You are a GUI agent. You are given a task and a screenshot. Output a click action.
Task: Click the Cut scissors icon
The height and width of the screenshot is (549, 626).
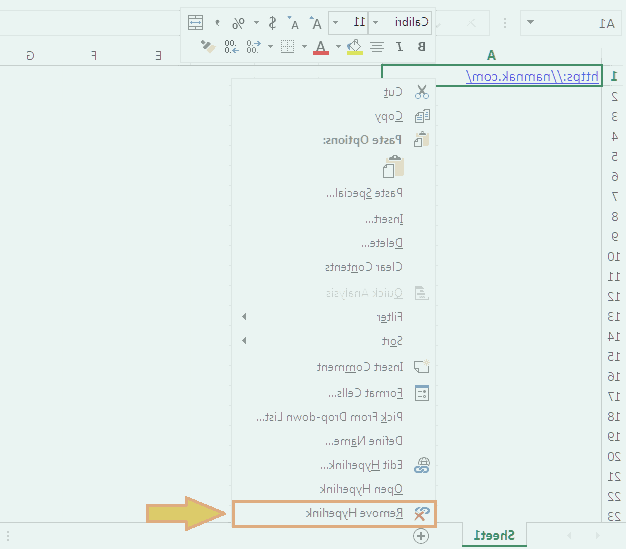click(421, 92)
